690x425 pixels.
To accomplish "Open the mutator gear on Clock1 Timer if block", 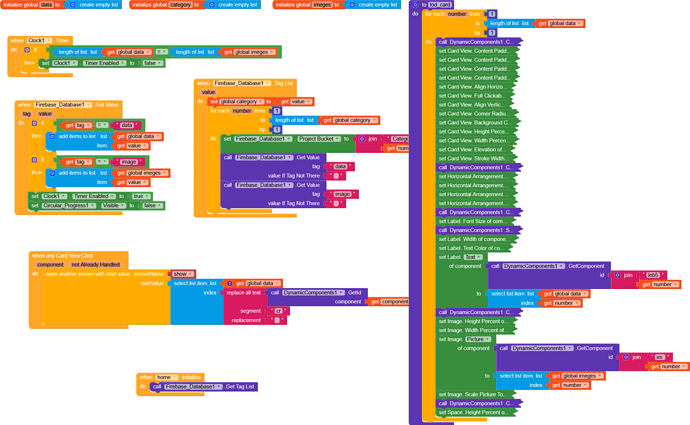I will [x=27, y=50].
